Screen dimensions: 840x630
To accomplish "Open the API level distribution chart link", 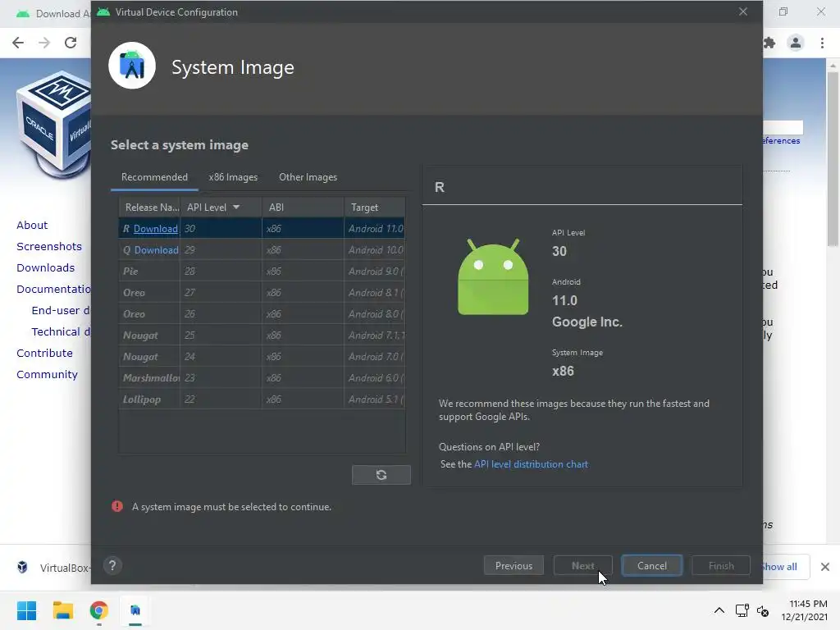I will 531,464.
